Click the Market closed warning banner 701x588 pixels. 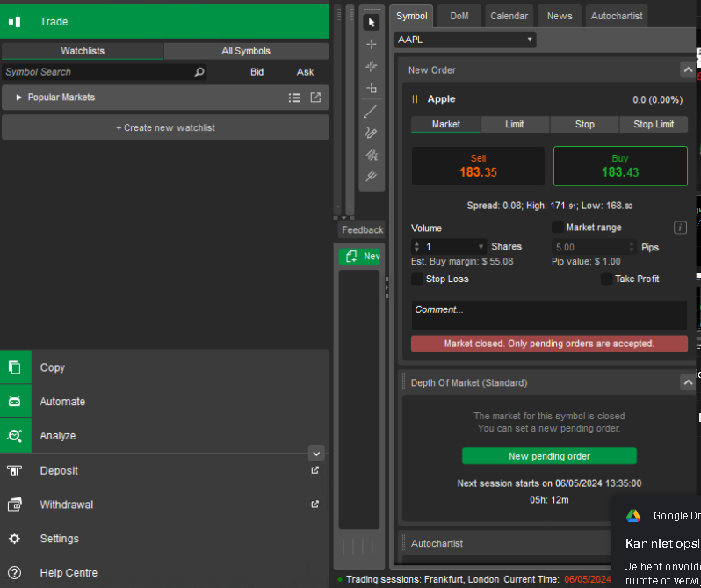tap(549, 344)
